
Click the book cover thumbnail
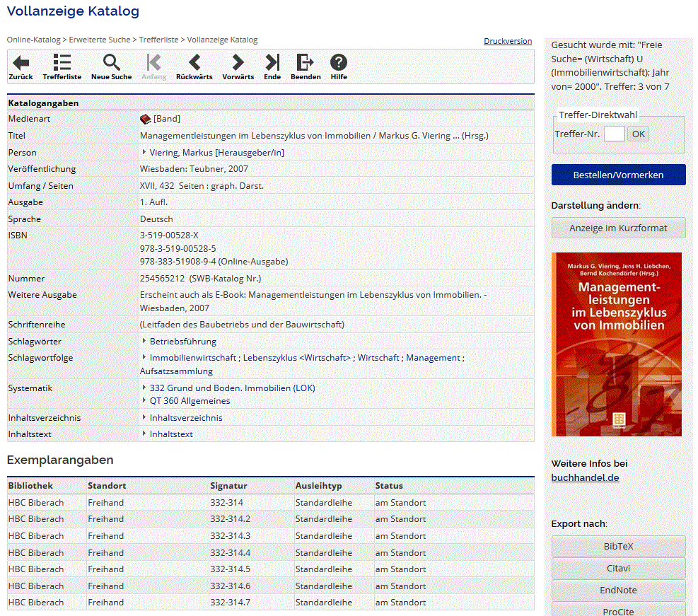tap(616, 344)
